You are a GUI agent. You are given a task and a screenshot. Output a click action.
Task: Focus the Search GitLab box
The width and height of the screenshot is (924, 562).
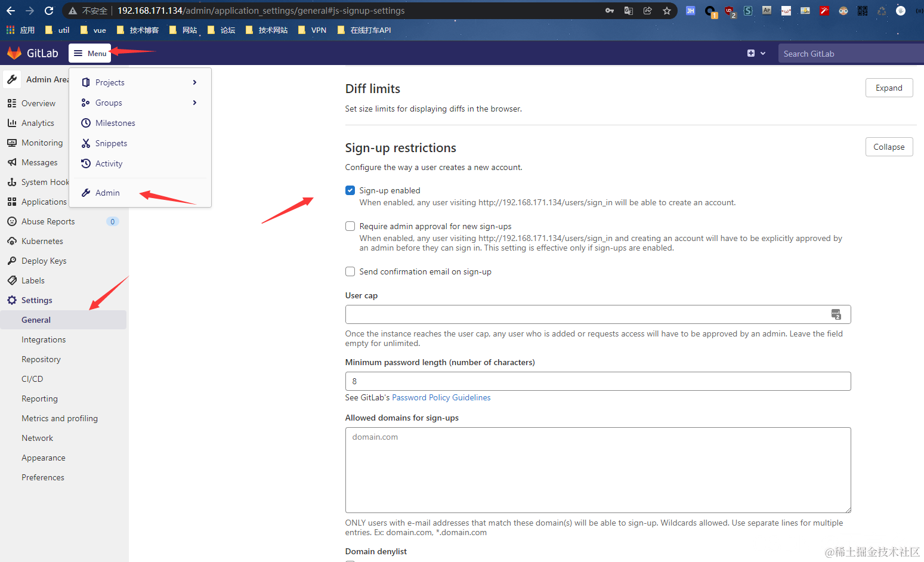851,54
